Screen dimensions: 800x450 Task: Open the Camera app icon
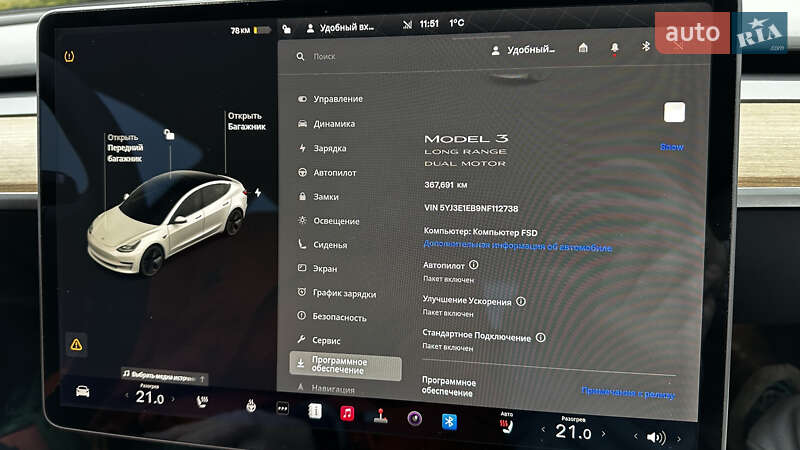(x=414, y=418)
